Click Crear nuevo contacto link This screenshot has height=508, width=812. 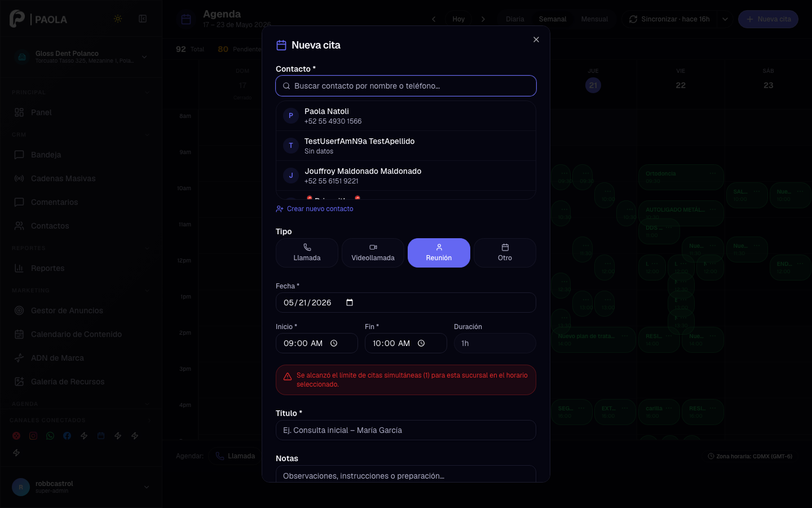(315, 209)
